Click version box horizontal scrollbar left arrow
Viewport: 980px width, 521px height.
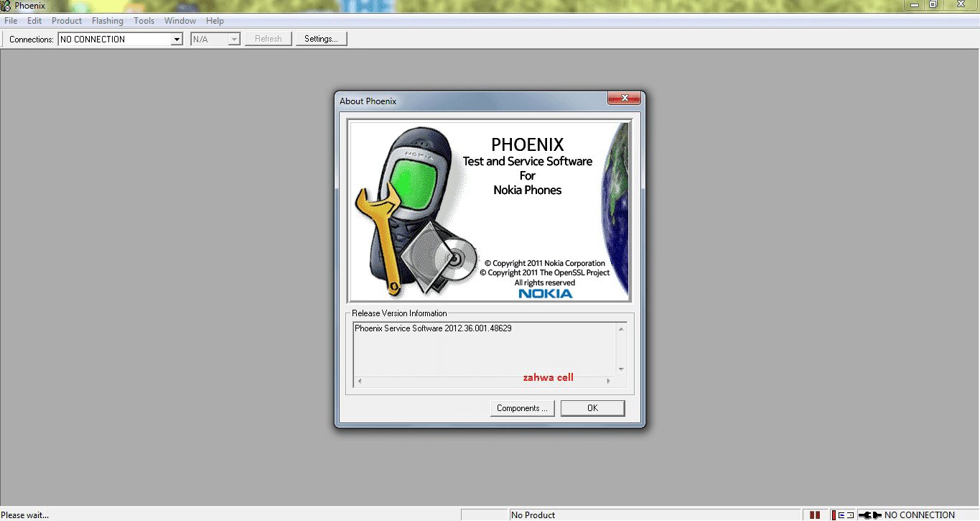click(x=359, y=381)
